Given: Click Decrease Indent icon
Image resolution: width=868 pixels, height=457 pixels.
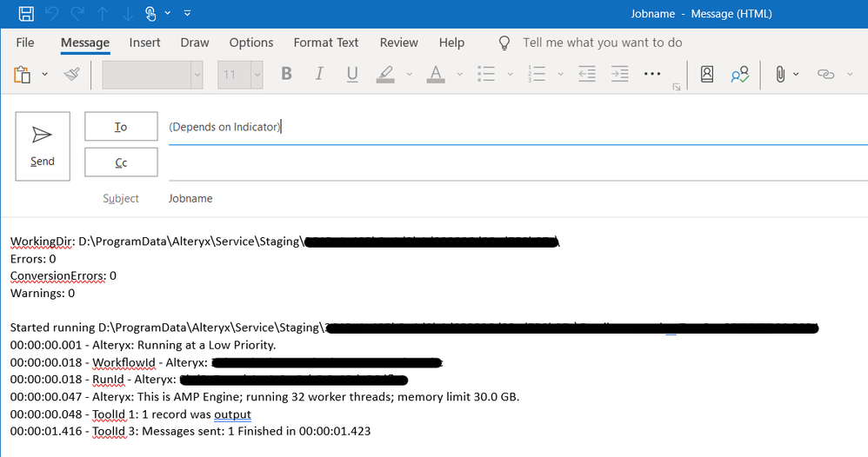Looking at the screenshot, I should [x=587, y=74].
